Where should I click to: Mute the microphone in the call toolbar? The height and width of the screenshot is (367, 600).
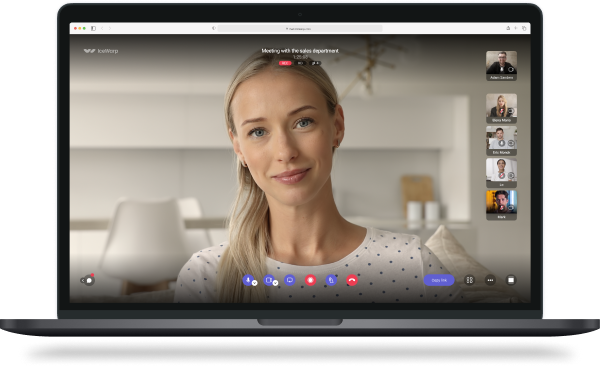[x=248, y=280]
